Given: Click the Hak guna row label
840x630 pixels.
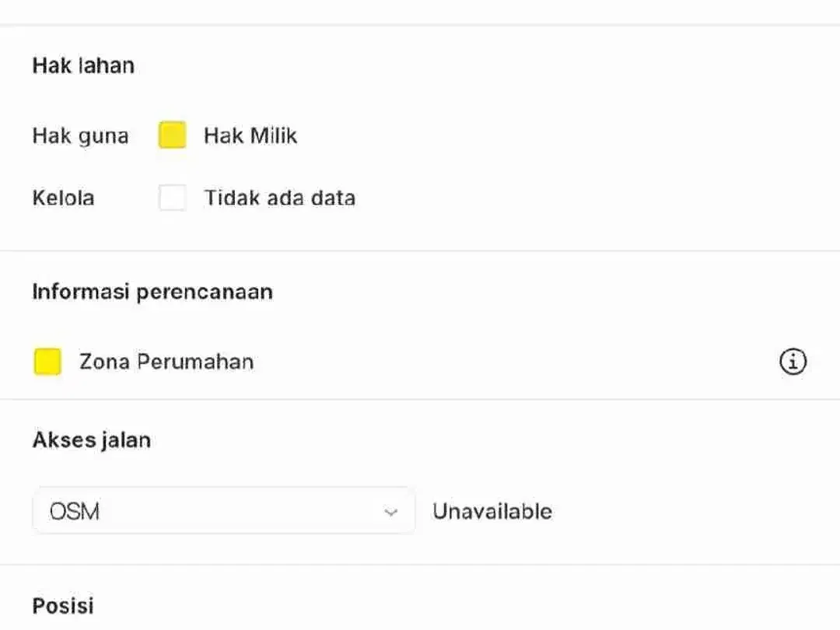Looking at the screenshot, I should 81,136.
